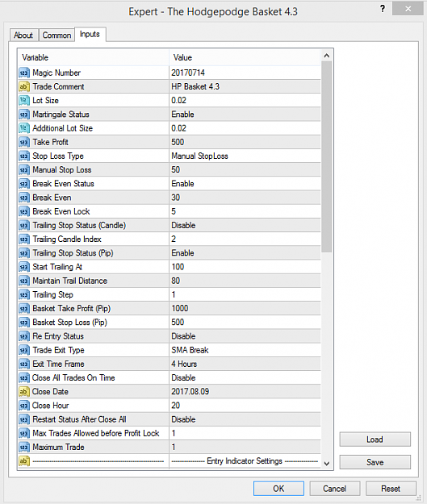This screenshot has height=504, width=427.
Task: Click the icon beside Maximum Trade
Action: tap(24, 447)
